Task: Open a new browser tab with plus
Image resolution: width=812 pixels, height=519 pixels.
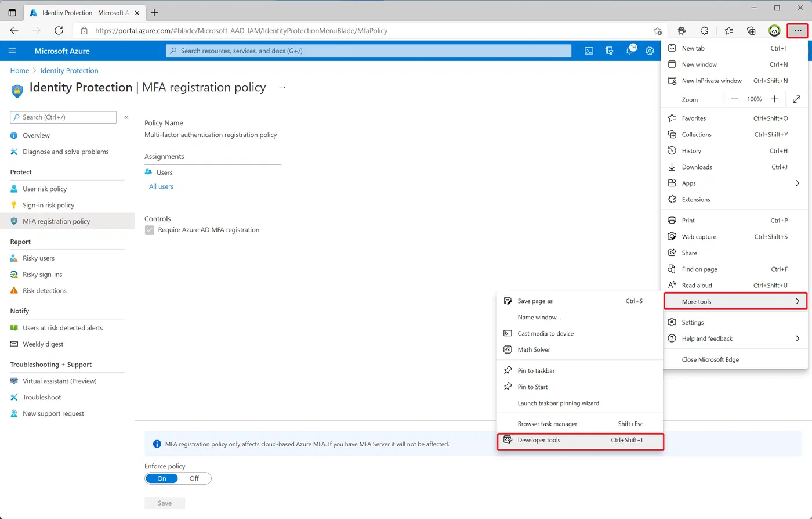Action: tap(154, 12)
